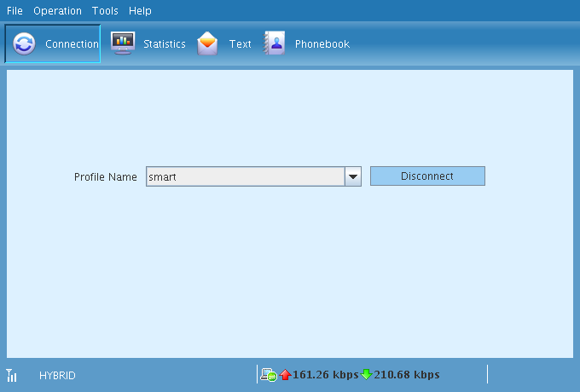The width and height of the screenshot is (580, 392).
Task: Click the green download arrow icon
Action: (367, 375)
